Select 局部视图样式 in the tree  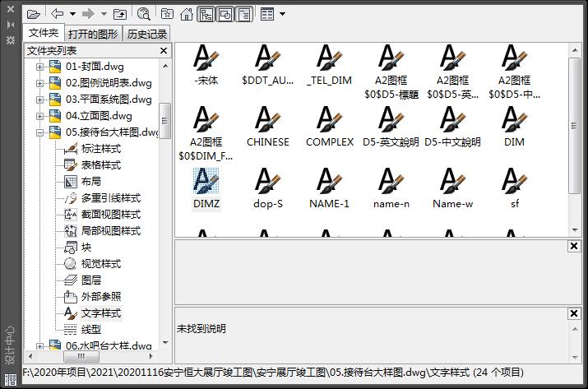[111, 231]
